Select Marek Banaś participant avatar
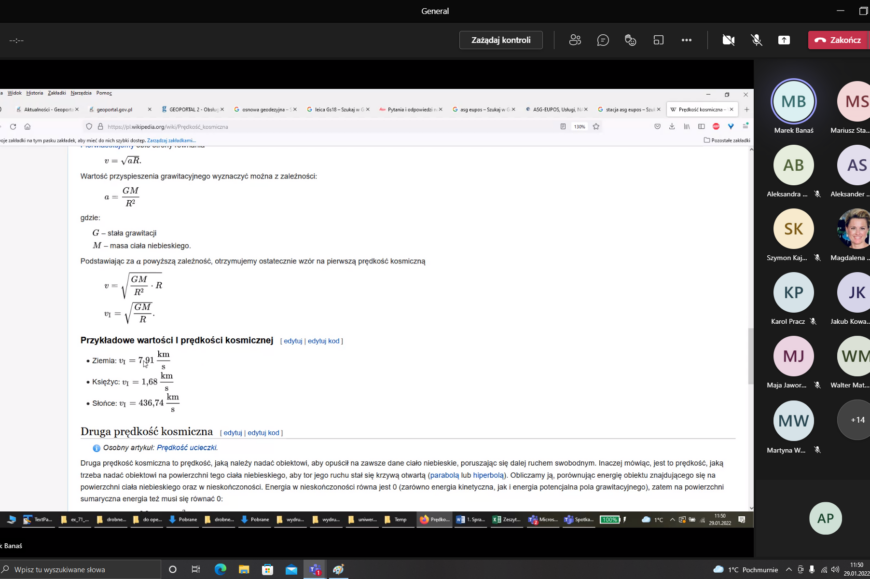The width and height of the screenshot is (870, 579). (x=793, y=102)
